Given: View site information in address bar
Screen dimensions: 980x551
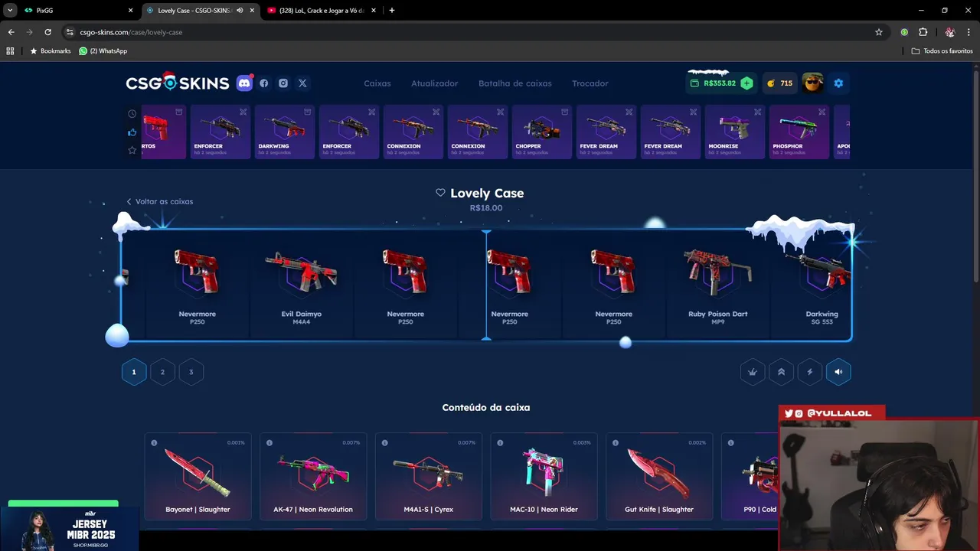Looking at the screenshot, I should point(70,32).
